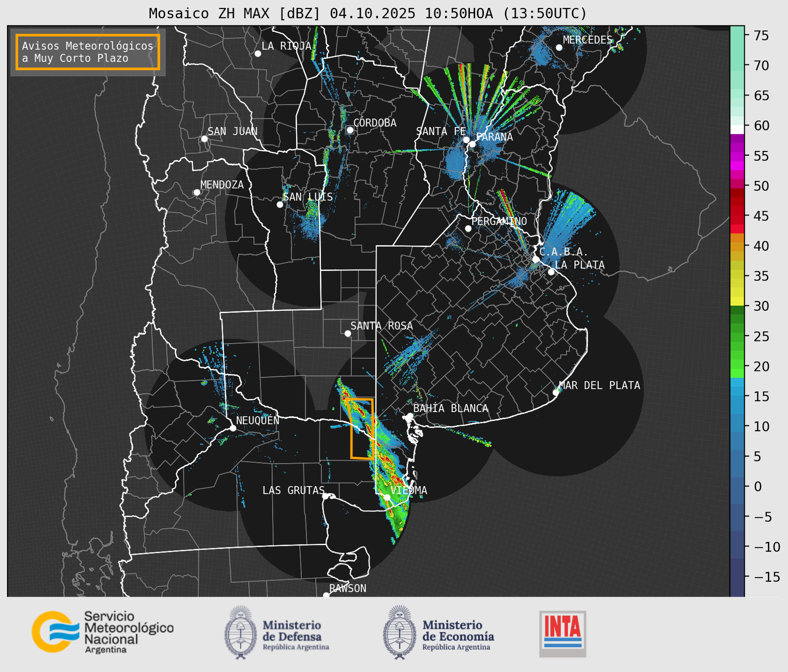The height and width of the screenshot is (672, 788).
Task: Click the Ministerio de Economía emblem
Action: (x=399, y=632)
